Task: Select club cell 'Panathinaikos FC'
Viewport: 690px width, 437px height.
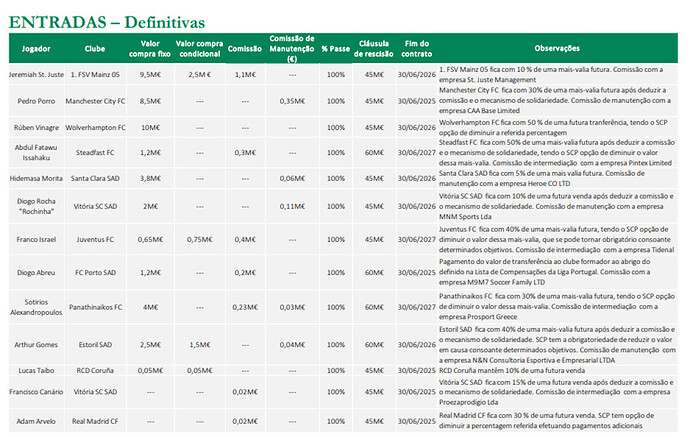Action: 95,307
